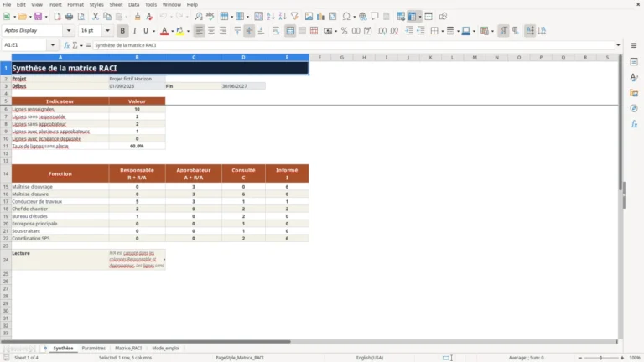
Task: Open the Borders dropdown arrow
Action: pos(443,31)
